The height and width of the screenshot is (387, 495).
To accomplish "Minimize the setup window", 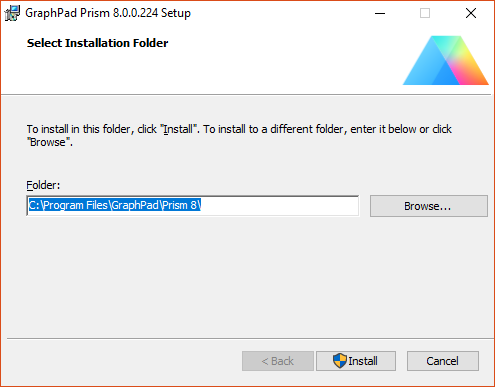I will [x=380, y=13].
